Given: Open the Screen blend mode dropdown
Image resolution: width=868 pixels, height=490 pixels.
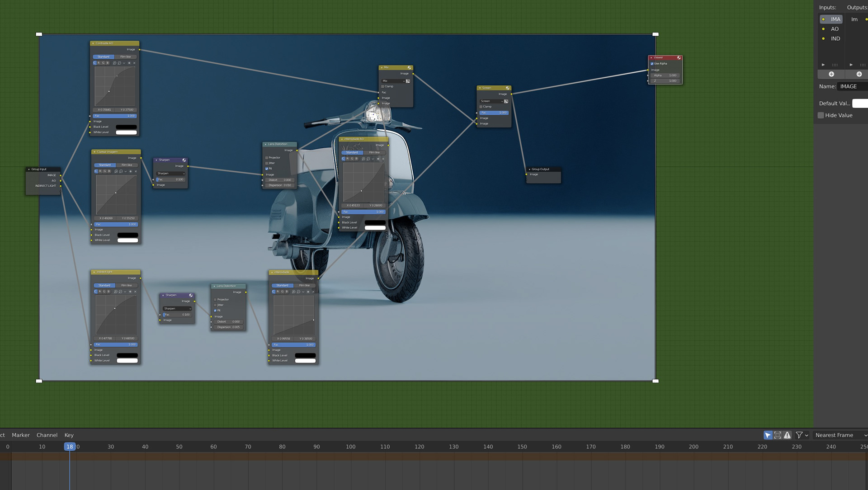Looking at the screenshot, I should point(491,101).
